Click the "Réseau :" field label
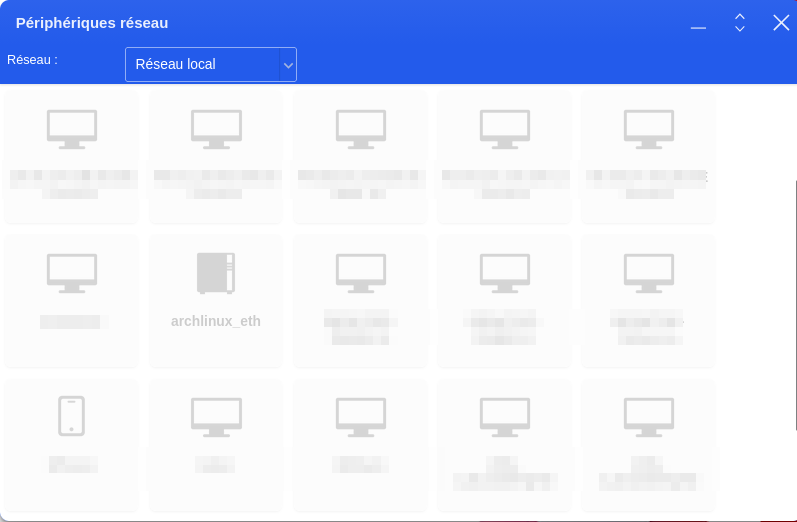Image resolution: width=797 pixels, height=522 pixels. 33,60
